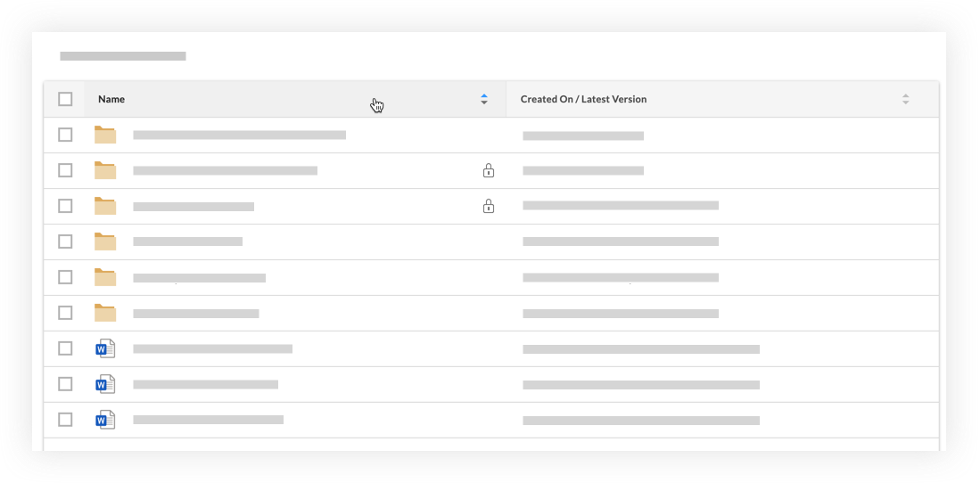Viewport: 980px width, 483px height.
Task: Click the sort arrows in the Name column
Action: tap(484, 99)
